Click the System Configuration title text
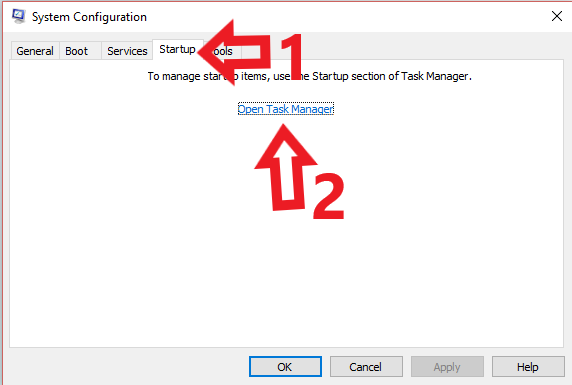 coord(89,17)
